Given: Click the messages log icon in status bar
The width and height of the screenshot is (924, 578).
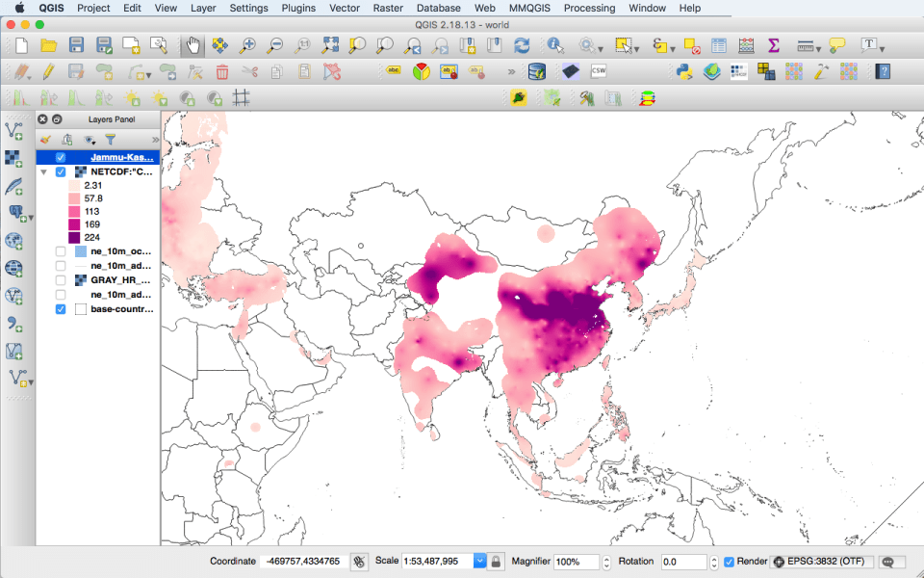Looking at the screenshot, I should tap(888, 562).
